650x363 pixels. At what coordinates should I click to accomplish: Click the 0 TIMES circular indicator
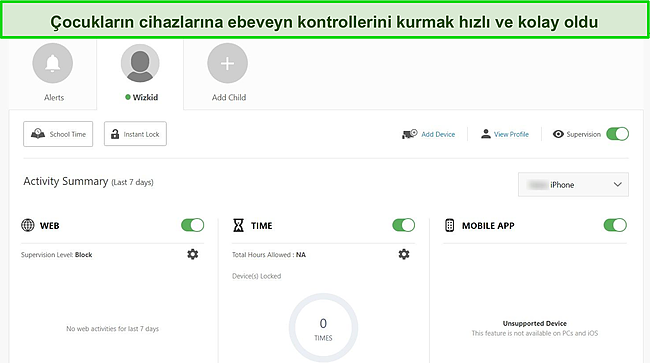coord(323,328)
